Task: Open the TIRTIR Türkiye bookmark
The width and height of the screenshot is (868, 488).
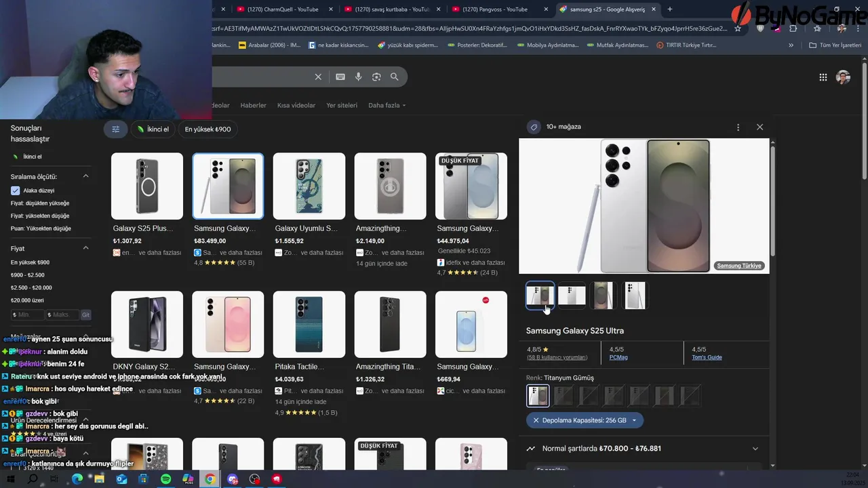Action: pos(686,45)
